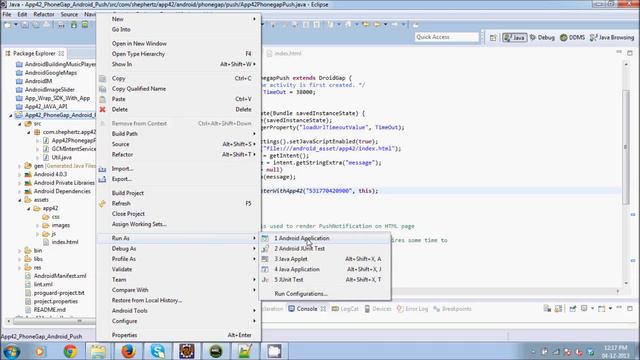Viewport: 640px width, 360px height.
Task: Click the Android JUnit Test icon
Action: [x=265, y=248]
